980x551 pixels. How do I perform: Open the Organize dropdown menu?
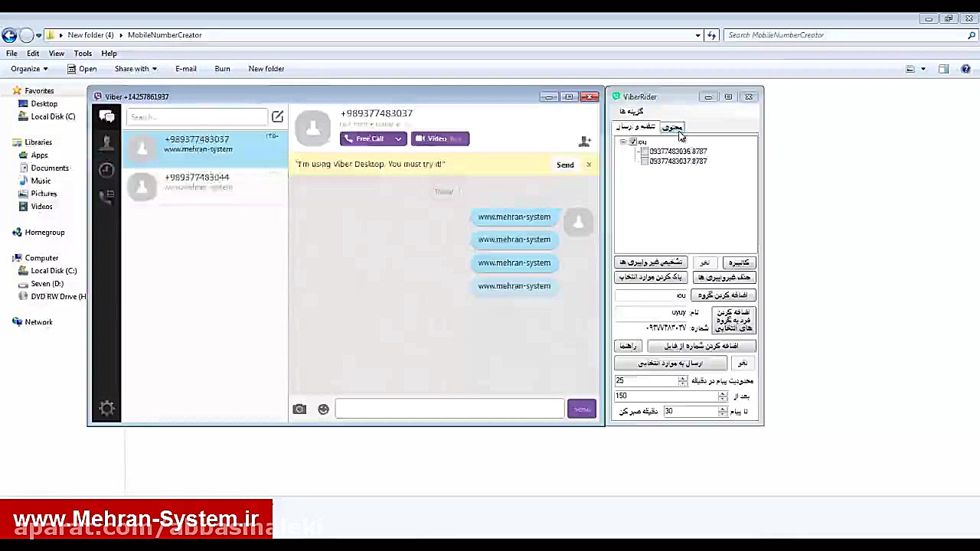pyautogui.click(x=29, y=69)
